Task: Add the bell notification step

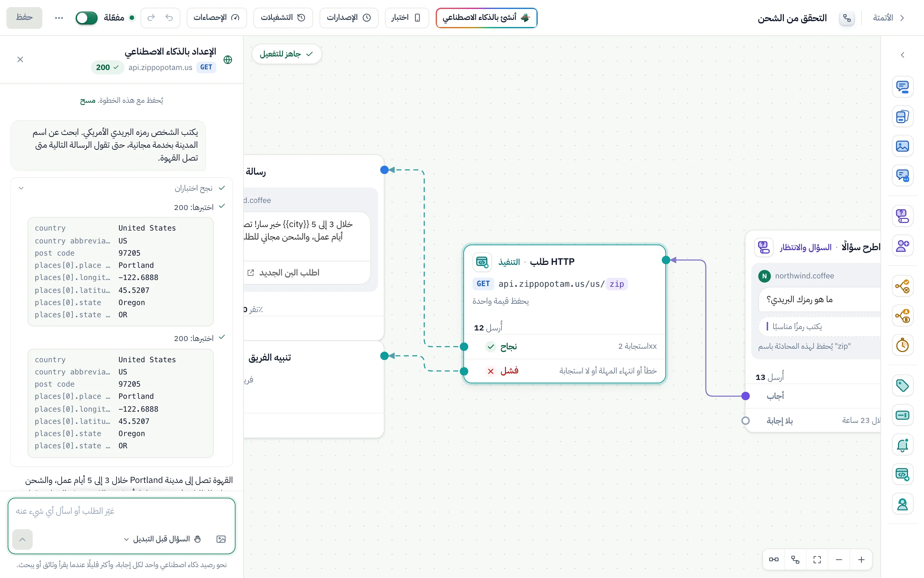Action: (902, 445)
